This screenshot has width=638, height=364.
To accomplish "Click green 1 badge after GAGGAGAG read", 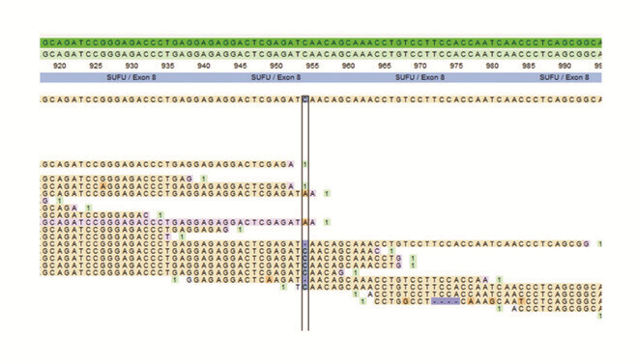I will (240, 230).
